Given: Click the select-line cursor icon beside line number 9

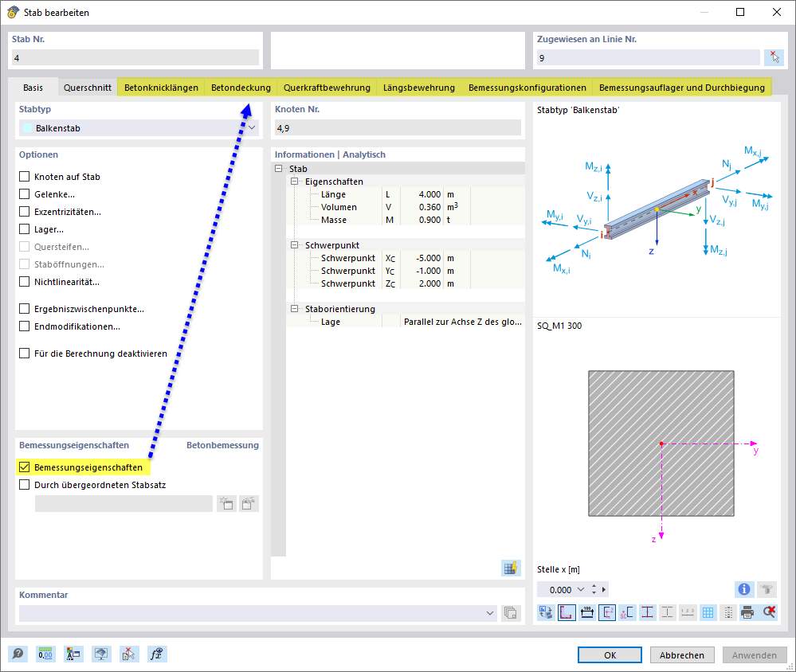Looking at the screenshot, I should tap(774, 57).
